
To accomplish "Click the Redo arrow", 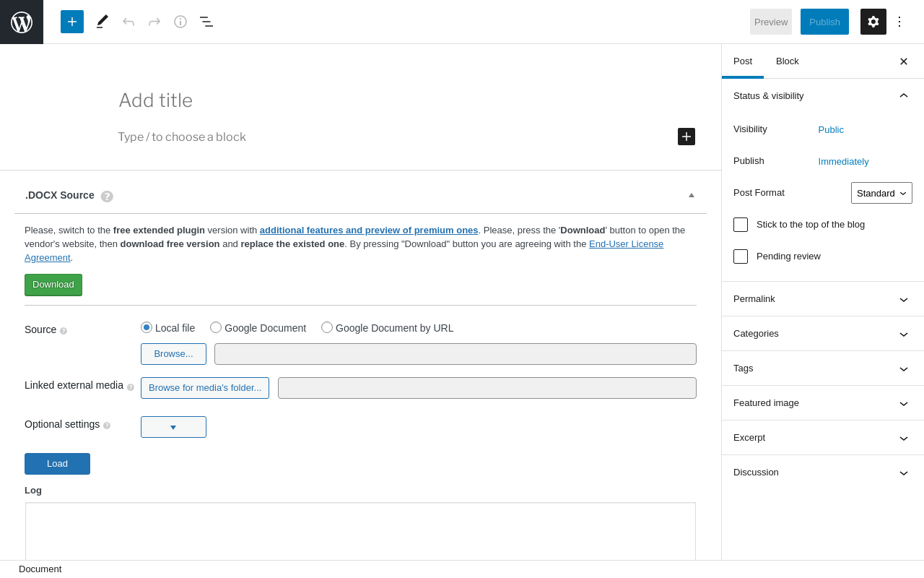I will pyautogui.click(x=154, y=22).
